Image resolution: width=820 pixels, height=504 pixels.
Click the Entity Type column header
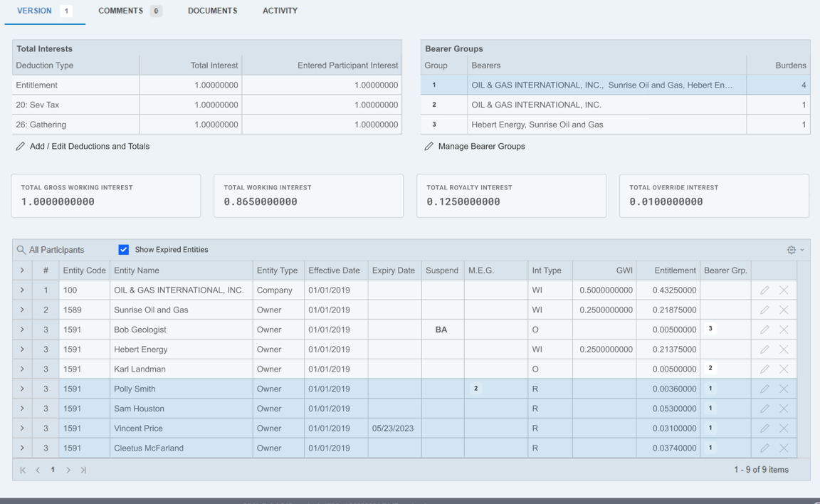278,271
